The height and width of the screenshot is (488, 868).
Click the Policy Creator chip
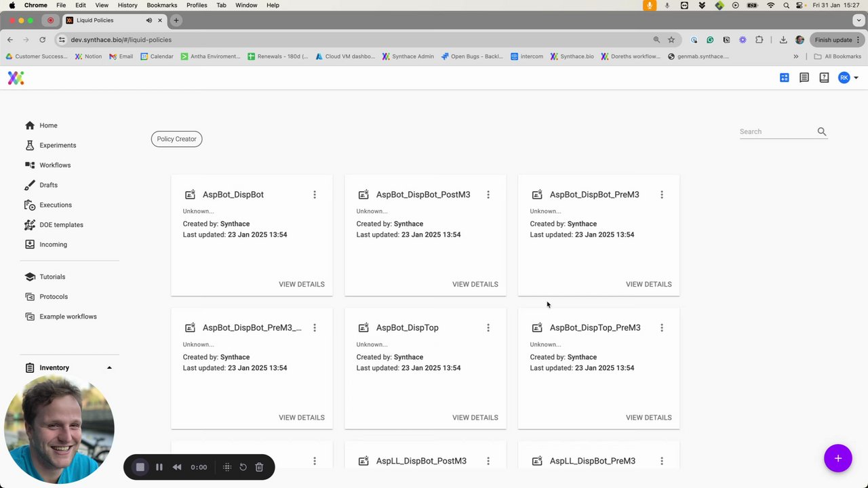(x=176, y=139)
